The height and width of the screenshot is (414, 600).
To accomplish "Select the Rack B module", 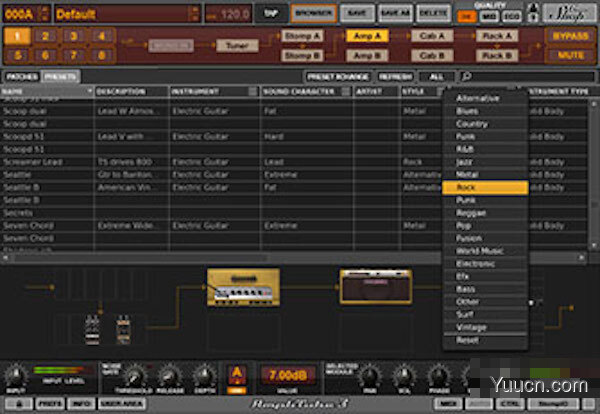I will click(497, 55).
